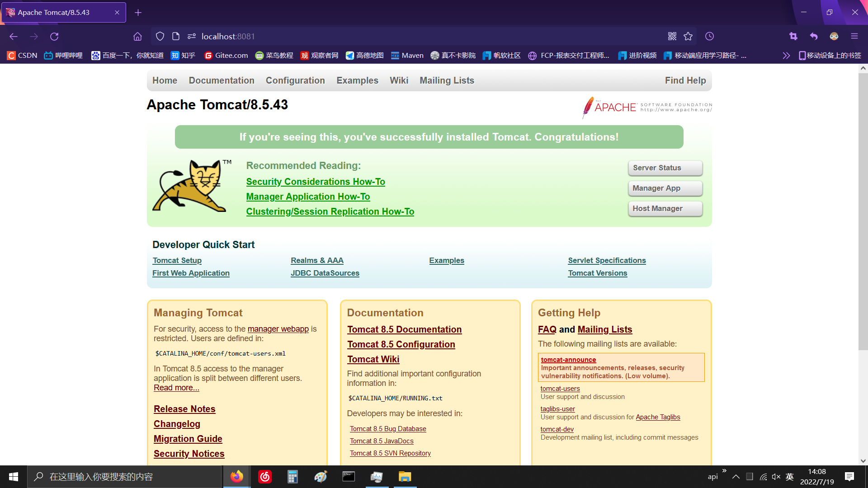Open the 知乎 bookmark
This screenshot has height=488, width=868.
(183, 55)
